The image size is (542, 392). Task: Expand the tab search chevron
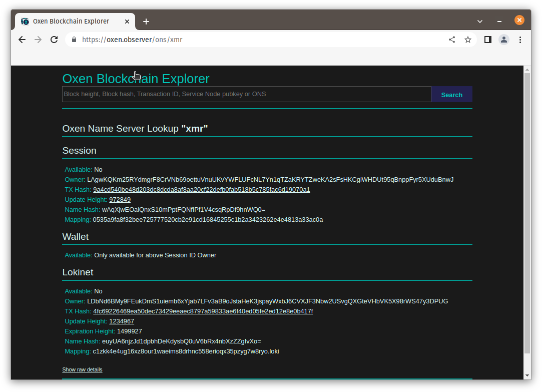[x=480, y=22]
